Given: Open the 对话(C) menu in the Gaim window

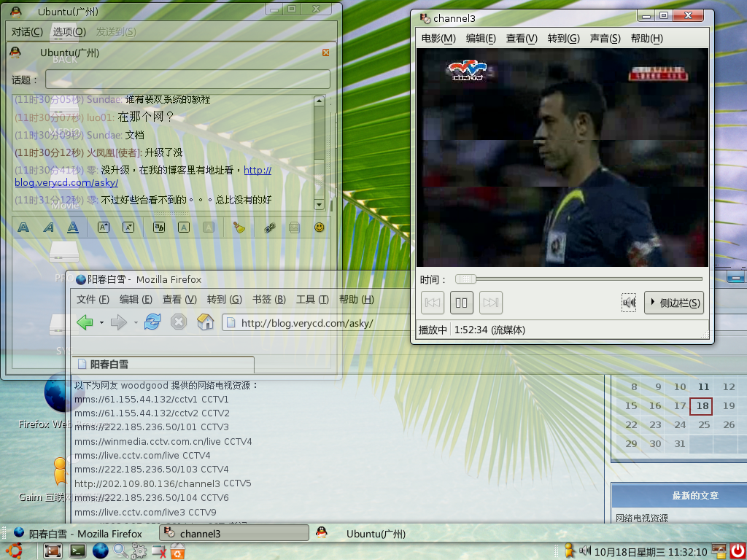Looking at the screenshot, I should (x=27, y=32).
